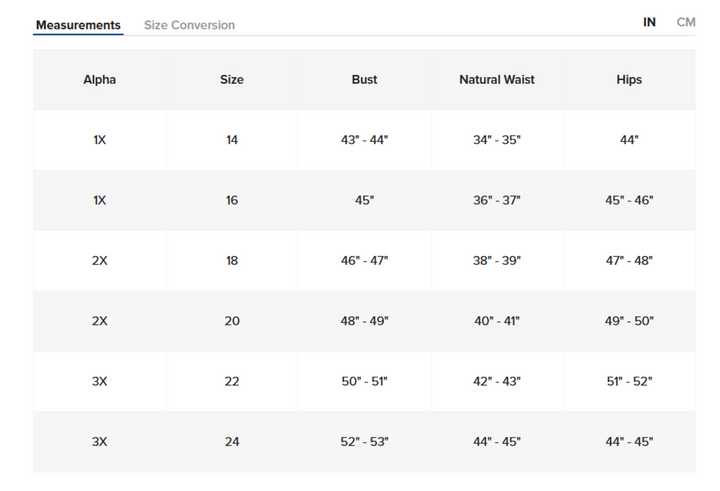The height and width of the screenshot is (491, 720).
Task: Click the Size column header
Action: click(x=232, y=80)
